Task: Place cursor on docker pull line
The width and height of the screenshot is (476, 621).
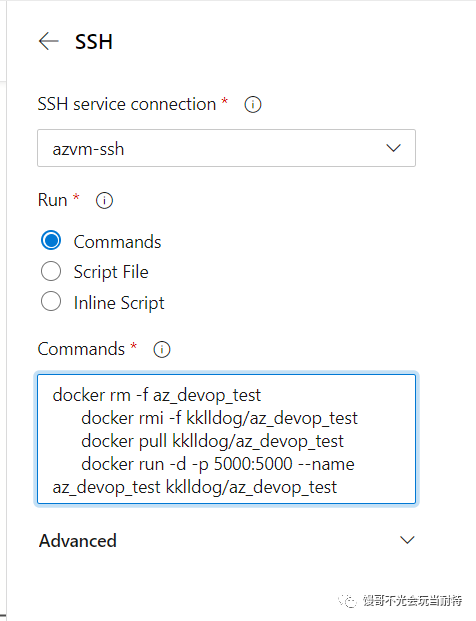Action: coord(212,441)
